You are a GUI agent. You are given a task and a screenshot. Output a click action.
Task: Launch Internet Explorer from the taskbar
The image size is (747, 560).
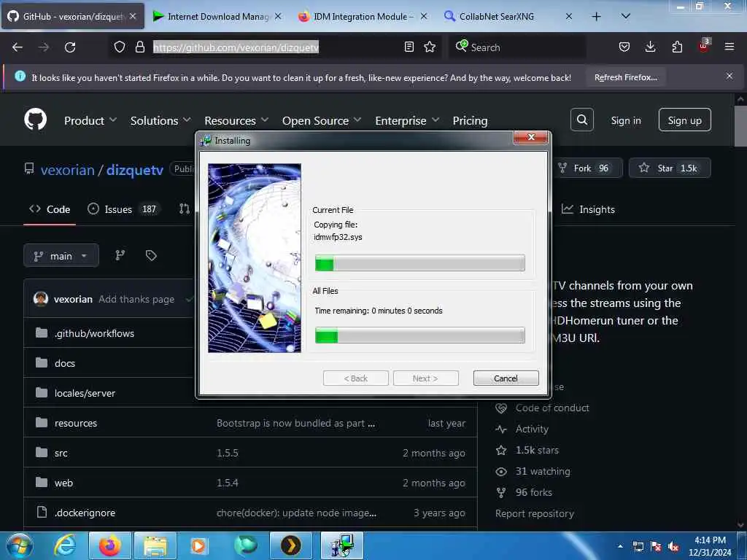pos(64,545)
